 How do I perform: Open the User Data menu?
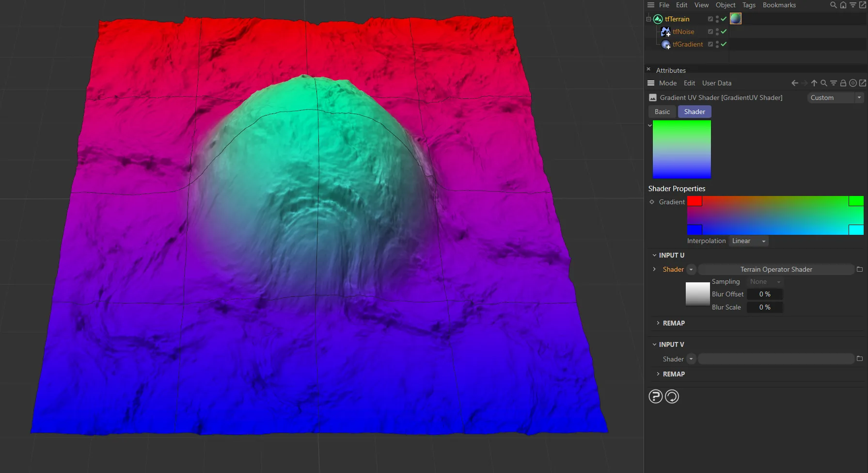(716, 83)
